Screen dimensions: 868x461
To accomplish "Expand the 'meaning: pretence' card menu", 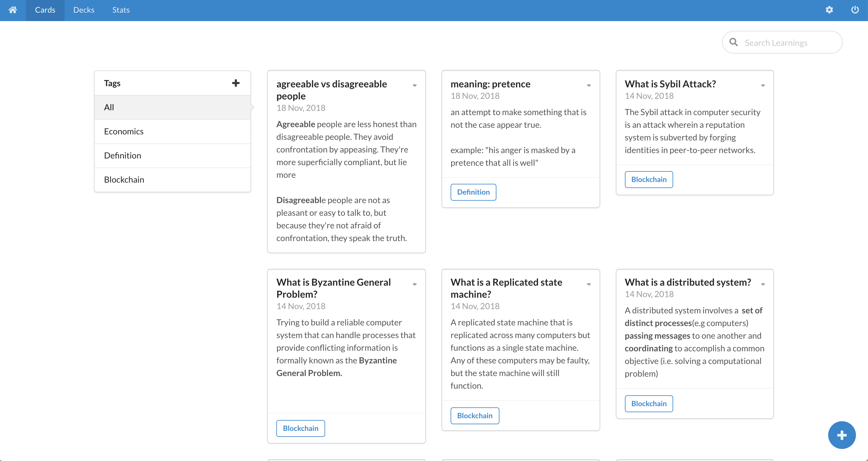I will pyautogui.click(x=589, y=86).
